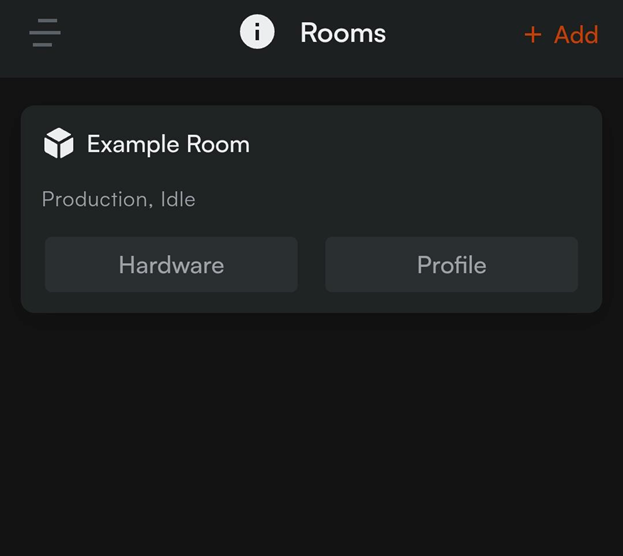Click the Production, Idle status text
Viewport: 623px width, 556px height.
click(118, 199)
